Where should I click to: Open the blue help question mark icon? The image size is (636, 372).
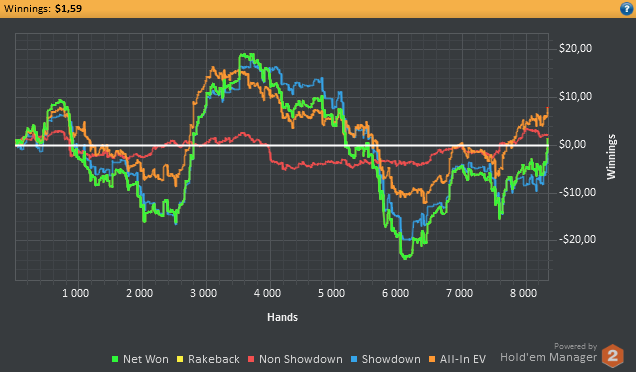pyautogui.click(x=626, y=9)
